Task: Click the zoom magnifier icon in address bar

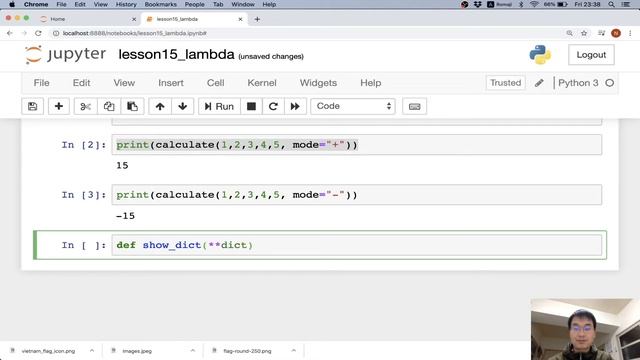Action: (x=569, y=33)
